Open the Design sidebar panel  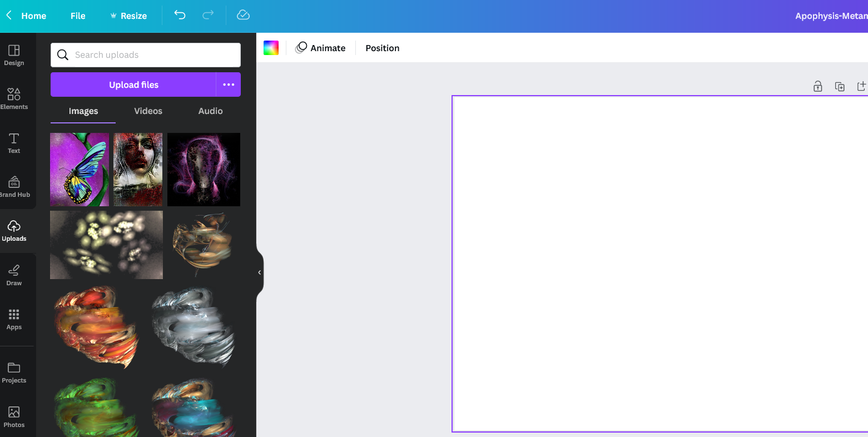coord(14,55)
